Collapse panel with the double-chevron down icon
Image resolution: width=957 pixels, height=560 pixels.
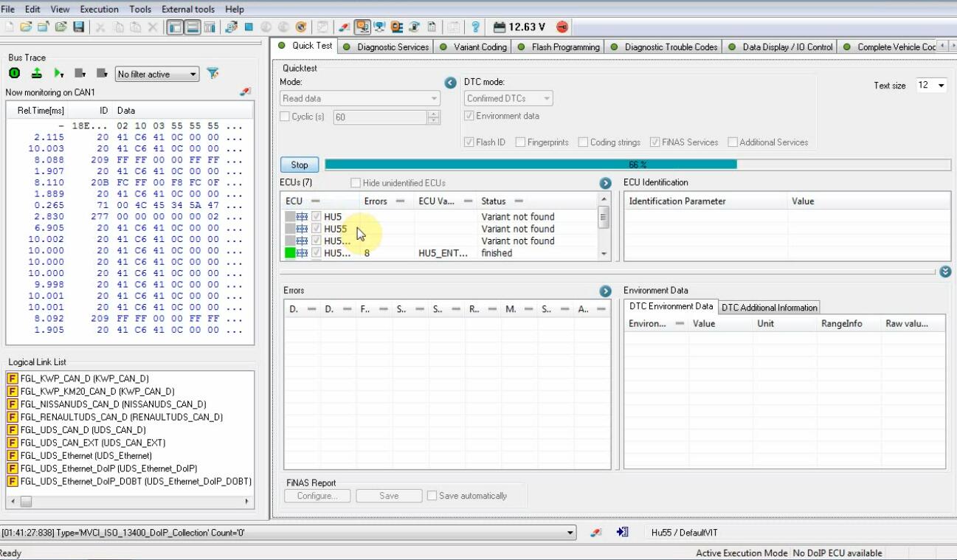coord(945,272)
